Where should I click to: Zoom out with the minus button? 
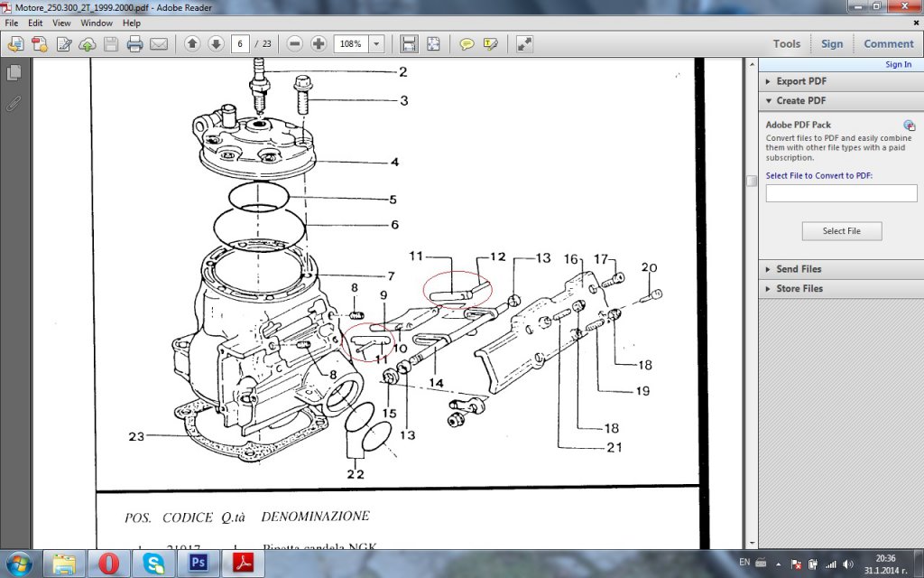click(295, 43)
